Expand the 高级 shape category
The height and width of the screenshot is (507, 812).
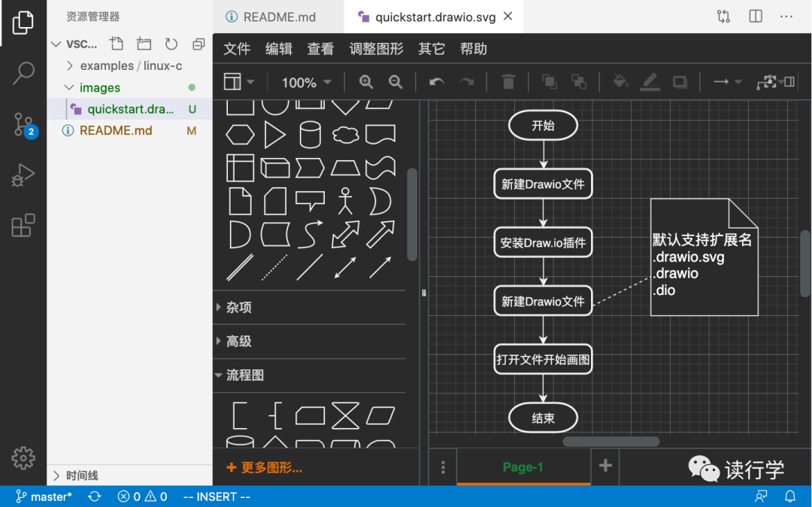(309, 342)
